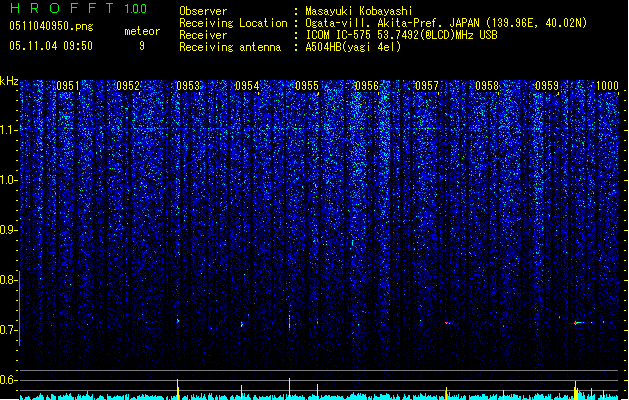This screenshot has width=629, height=400.
Task: Click the 0958 time marker
Action: pyautogui.click(x=487, y=86)
